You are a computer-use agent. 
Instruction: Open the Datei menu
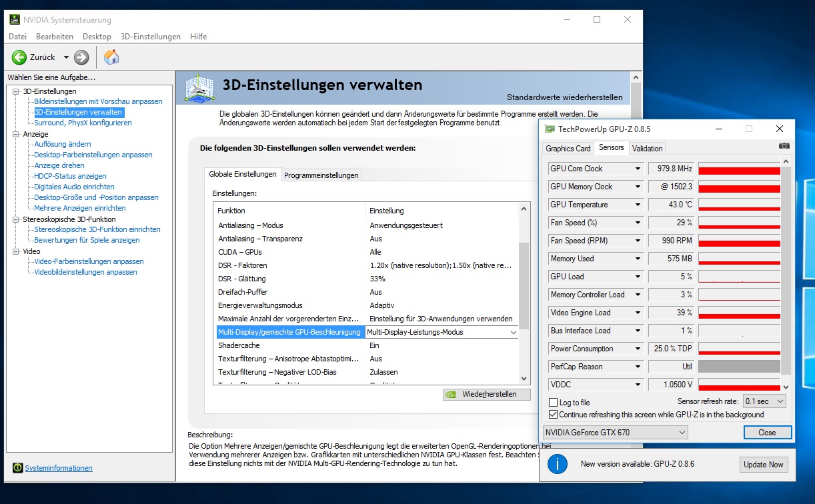pos(17,37)
